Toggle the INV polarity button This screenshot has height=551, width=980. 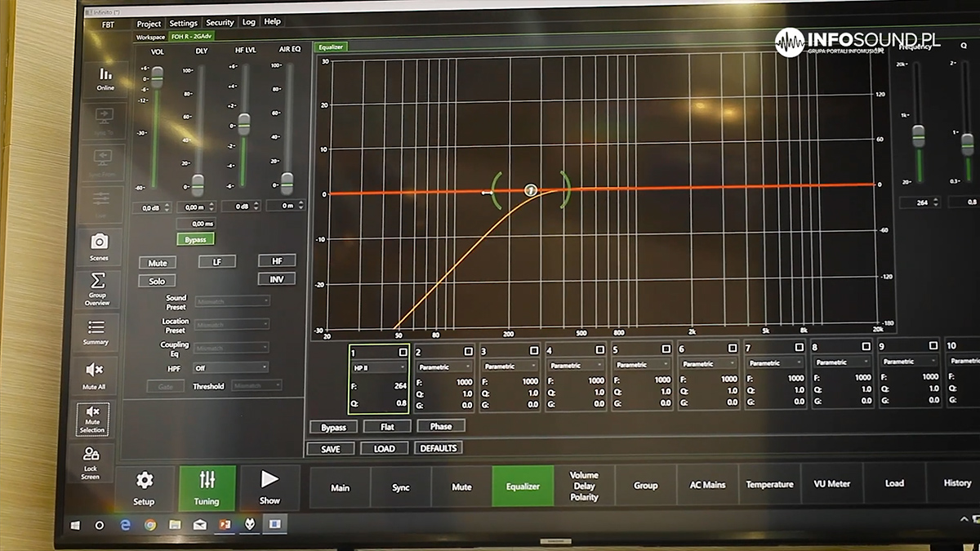pyautogui.click(x=277, y=278)
